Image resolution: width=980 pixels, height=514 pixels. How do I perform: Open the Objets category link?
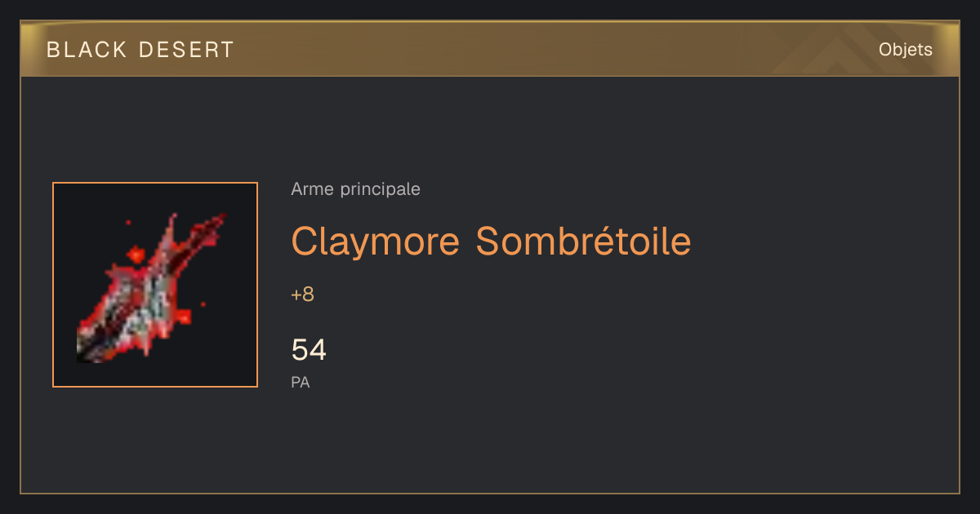click(906, 50)
